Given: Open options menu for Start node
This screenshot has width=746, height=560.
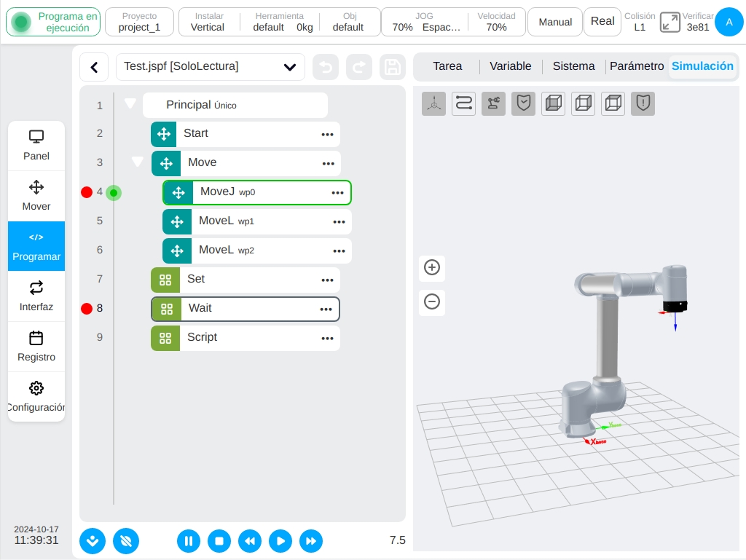Looking at the screenshot, I should click(x=327, y=135).
